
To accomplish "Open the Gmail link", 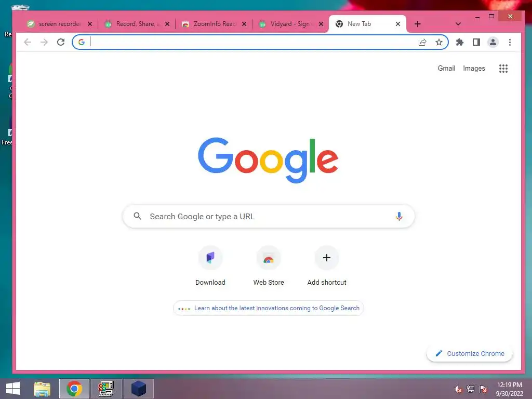I will click(x=446, y=68).
